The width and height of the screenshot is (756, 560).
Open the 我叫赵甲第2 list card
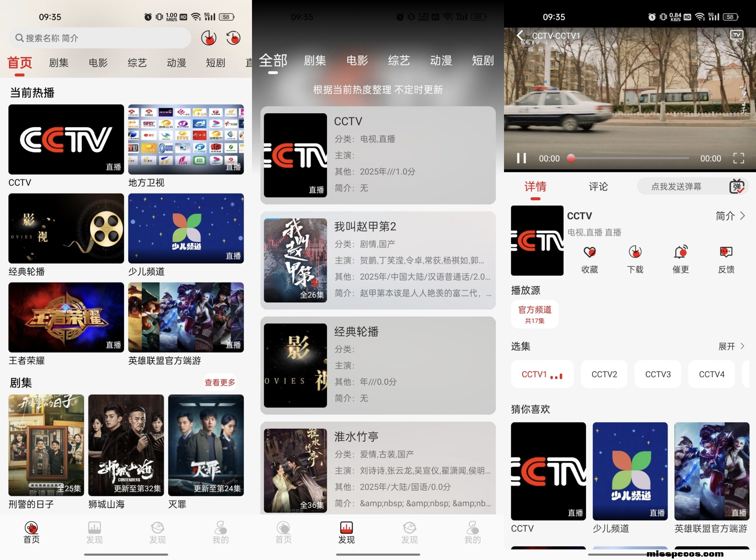(378, 260)
